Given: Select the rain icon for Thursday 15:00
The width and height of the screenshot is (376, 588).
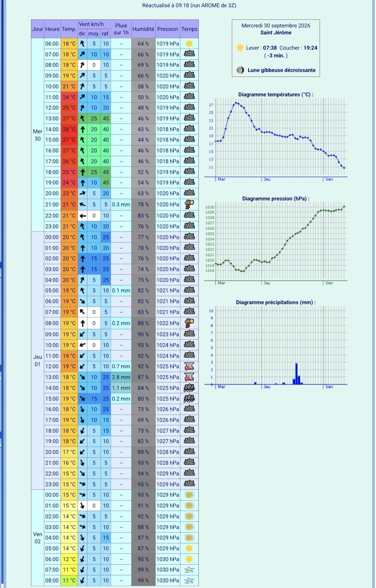Looking at the screenshot, I should pos(189,399).
